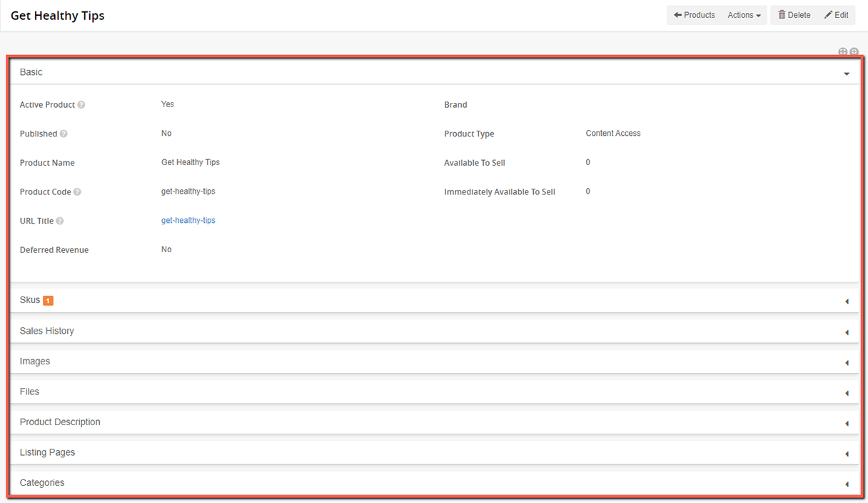Delete the Get Healthy Tips product
Screen dimensions: 868x503
click(794, 15)
